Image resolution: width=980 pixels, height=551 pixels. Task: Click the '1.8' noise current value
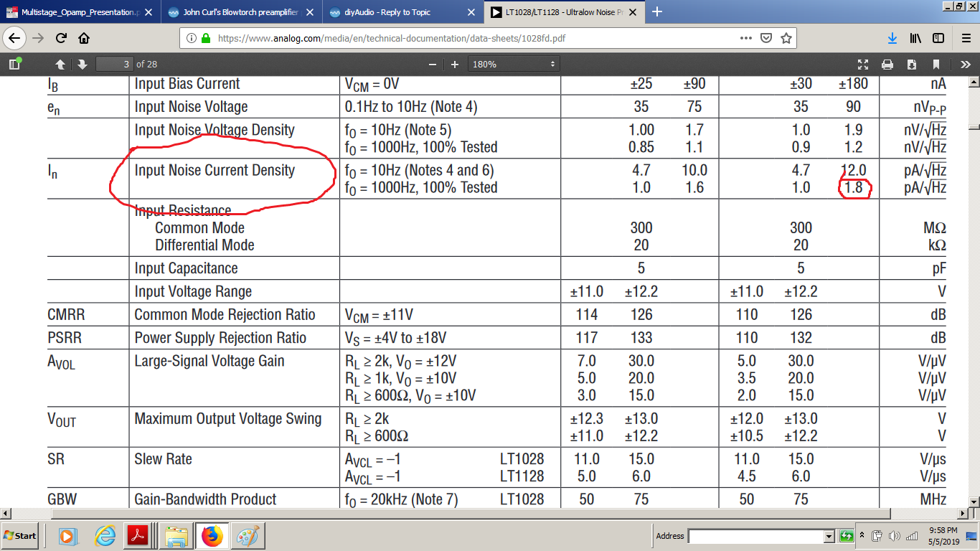tap(854, 187)
